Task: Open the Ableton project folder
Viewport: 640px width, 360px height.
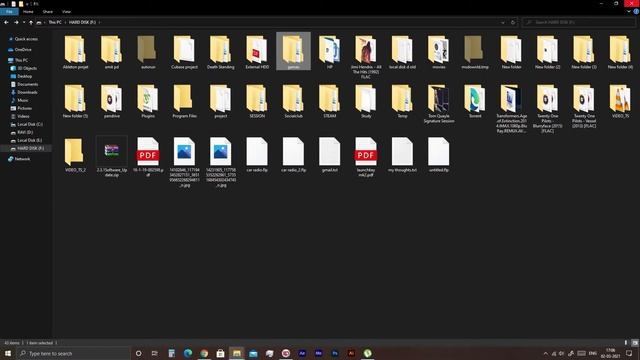Action: [76, 52]
